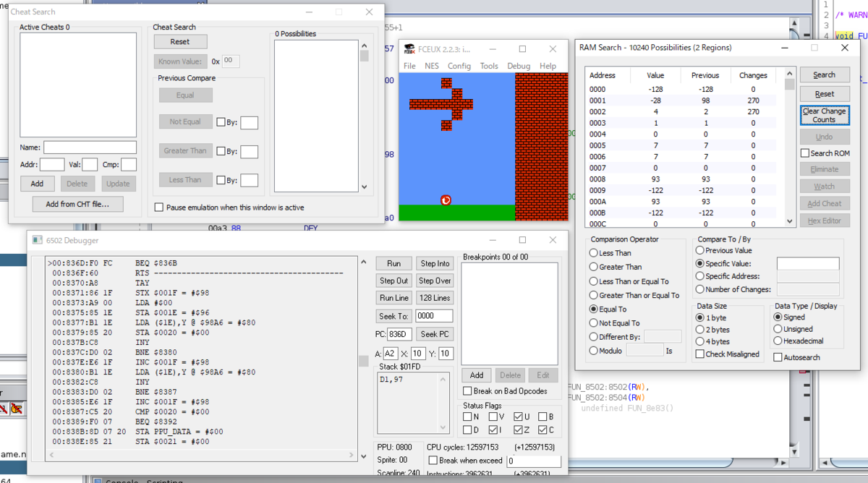Toggle Check Misaligned checkbox
The width and height of the screenshot is (868, 483).
[x=699, y=354]
